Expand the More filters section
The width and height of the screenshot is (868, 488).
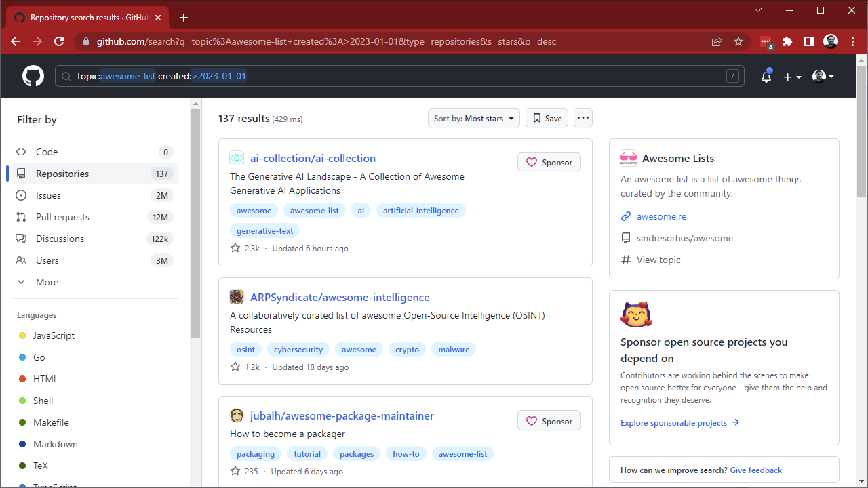point(95,282)
